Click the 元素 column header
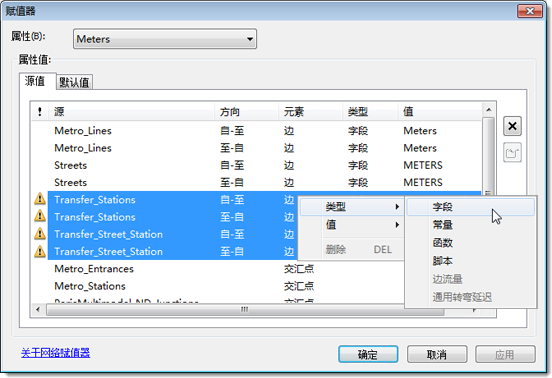Image resolution: width=552 pixels, height=378 pixels. pos(310,112)
